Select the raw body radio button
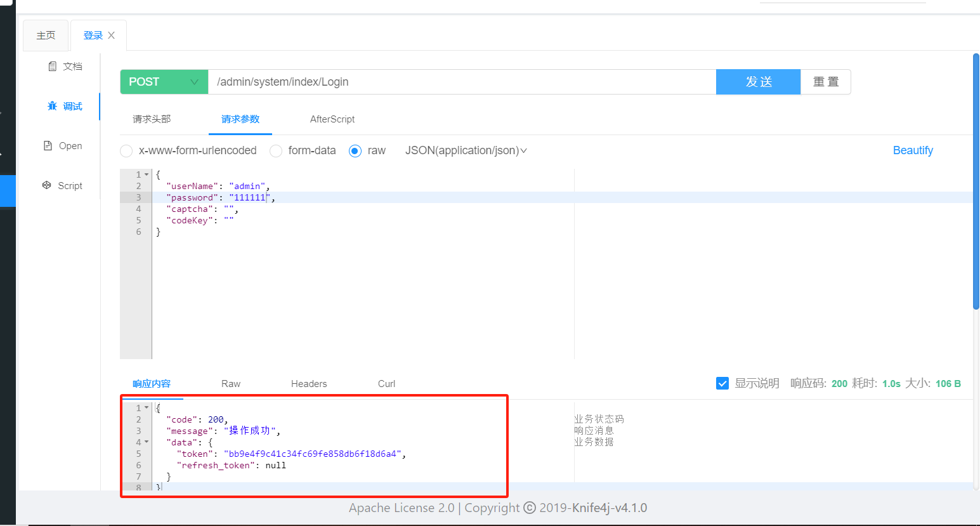 (x=355, y=150)
